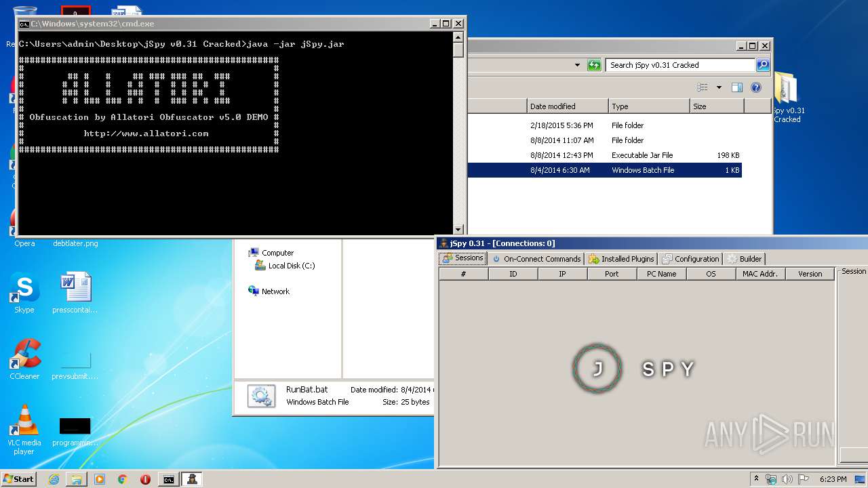Open the Start menu

pyautogui.click(x=19, y=479)
